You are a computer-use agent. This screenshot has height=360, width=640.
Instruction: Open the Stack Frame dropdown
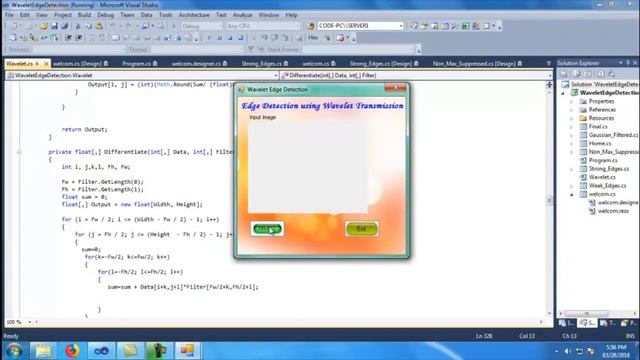pyautogui.click(x=358, y=49)
